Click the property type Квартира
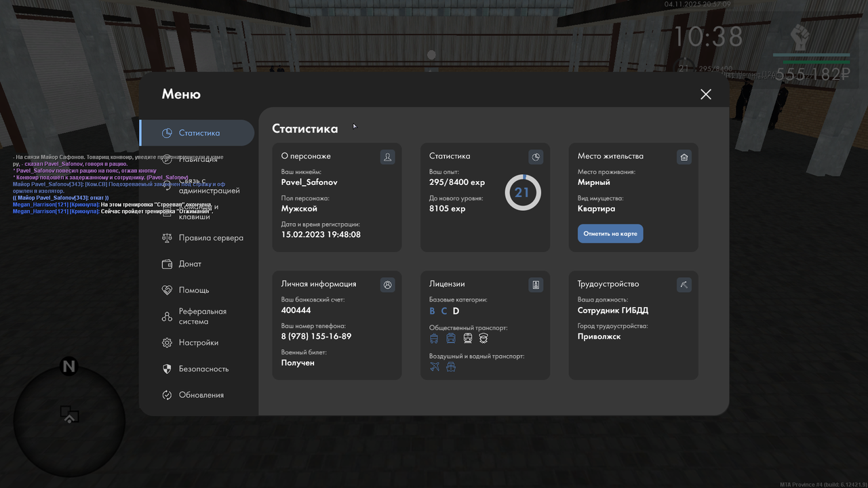The image size is (868, 488). (x=597, y=209)
